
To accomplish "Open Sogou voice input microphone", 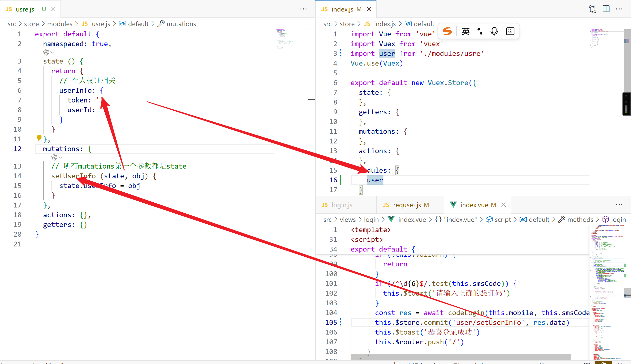I will pos(494,31).
